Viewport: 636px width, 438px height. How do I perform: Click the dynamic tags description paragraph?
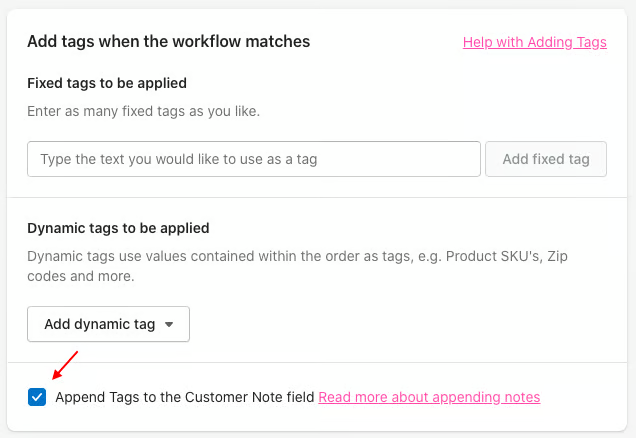click(x=297, y=266)
